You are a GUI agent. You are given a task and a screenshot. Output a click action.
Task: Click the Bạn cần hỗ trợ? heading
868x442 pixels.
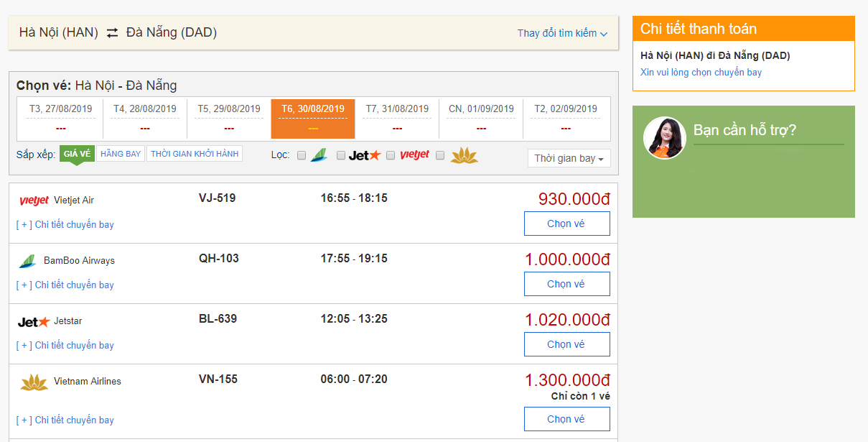[745, 130]
